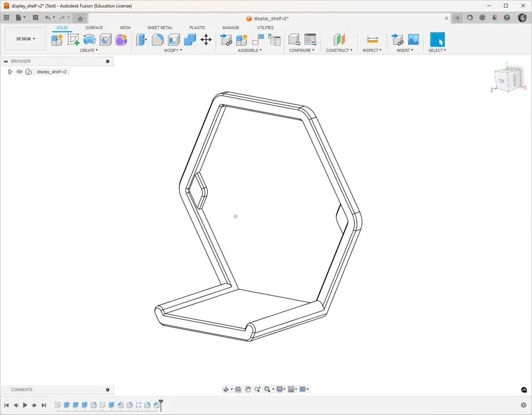Screen dimensions: 532x415
Task: Click the Save icon in quick access bar
Action: pos(35,18)
